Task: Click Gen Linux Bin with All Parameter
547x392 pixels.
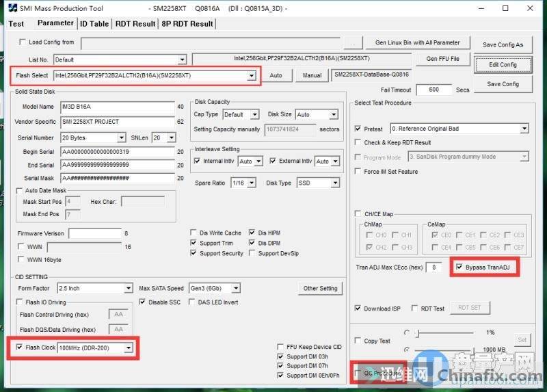Action: point(418,42)
